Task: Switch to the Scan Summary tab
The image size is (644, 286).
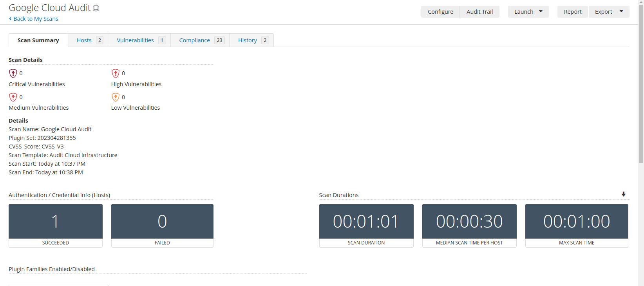Action: coord(38,40)
